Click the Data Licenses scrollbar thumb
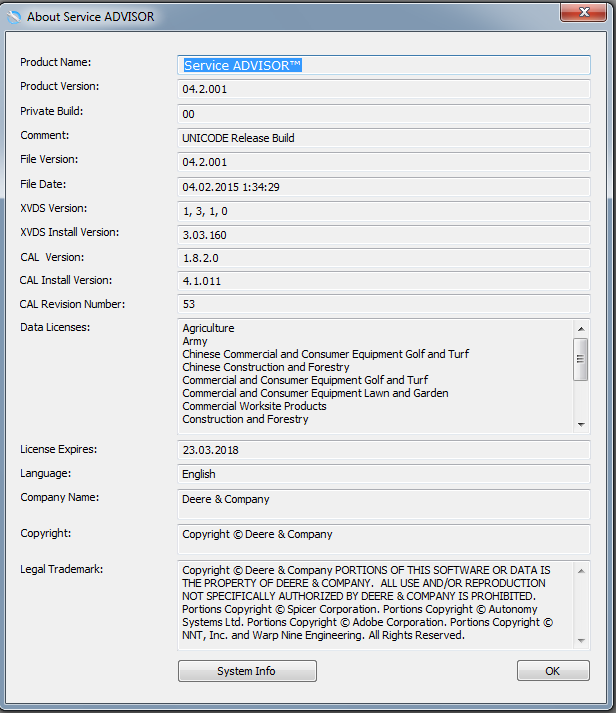This screenshot has height=713, width=616. [x=581, y=359]
